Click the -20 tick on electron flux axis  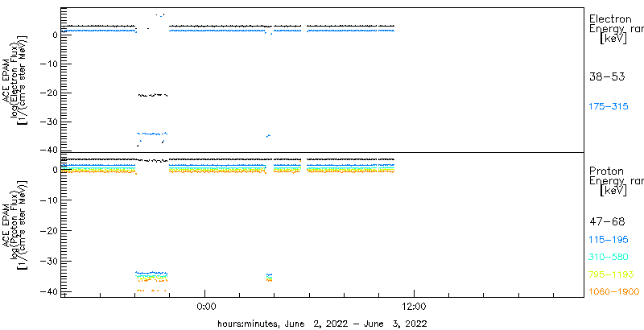(x=48, y=93)
